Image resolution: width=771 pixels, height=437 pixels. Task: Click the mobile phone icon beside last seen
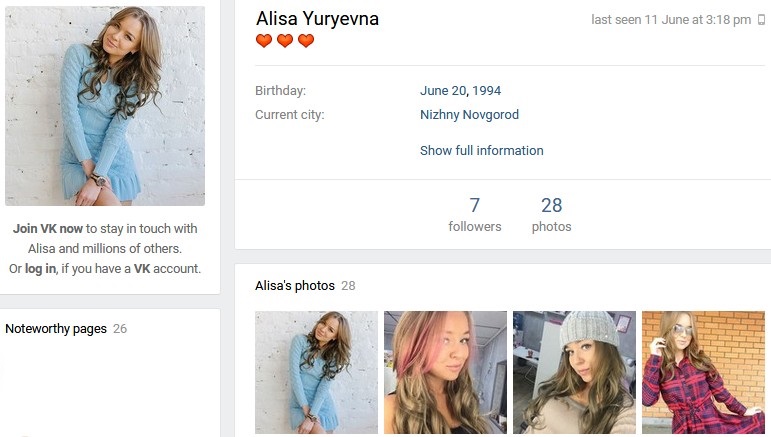[x=762, y=20]
